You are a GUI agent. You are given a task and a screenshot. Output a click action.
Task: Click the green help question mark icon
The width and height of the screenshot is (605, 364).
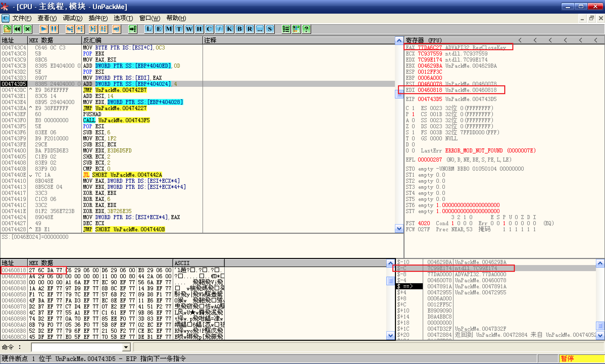pyautogui.click(x=306, y=29)
